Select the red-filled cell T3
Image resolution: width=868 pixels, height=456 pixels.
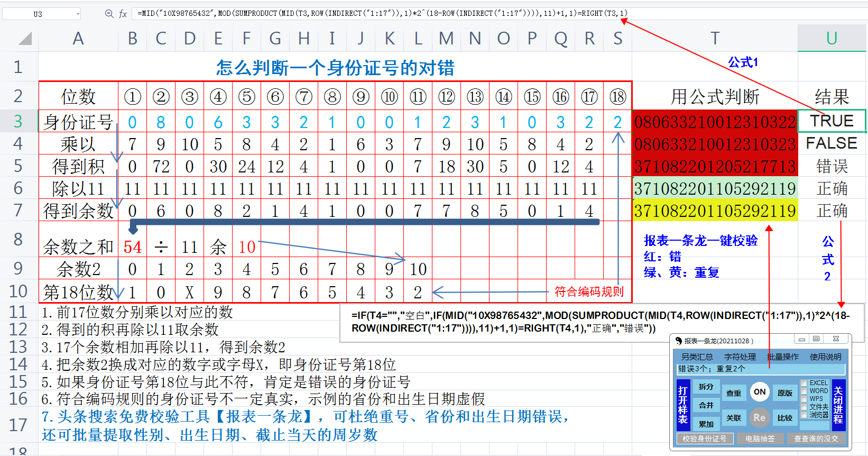pyautogui.click(x=715, y=122)
